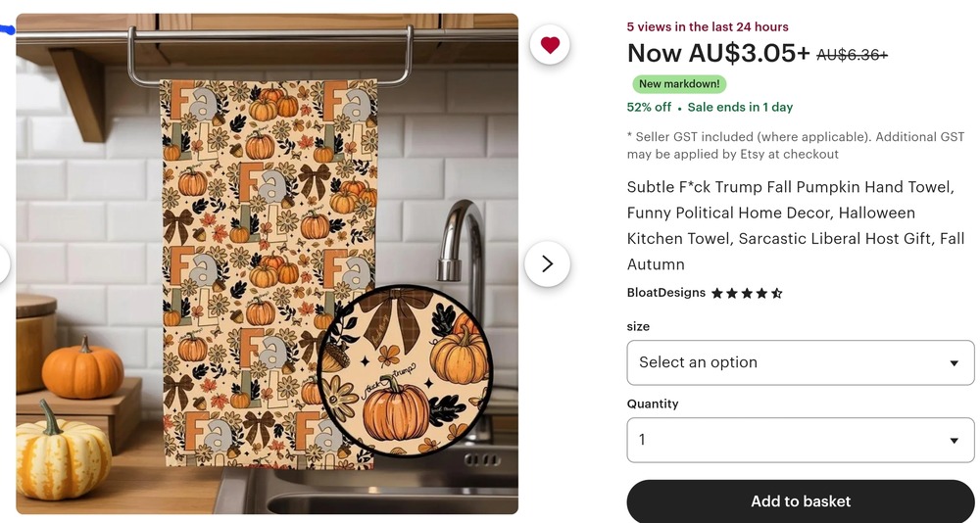Click the star rating beside BloatDesigns
Viewport: 980px width, 523px height.
click(747, 293)
